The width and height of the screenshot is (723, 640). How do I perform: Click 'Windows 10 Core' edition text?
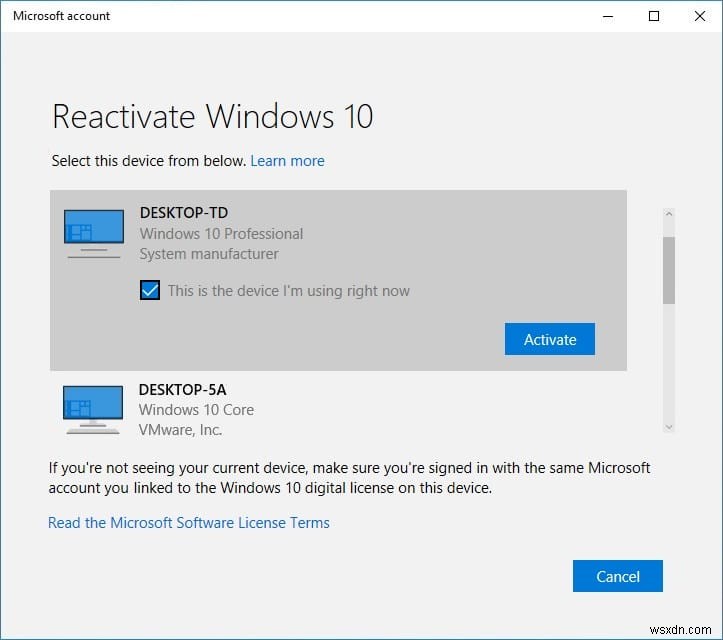point(196,410)
